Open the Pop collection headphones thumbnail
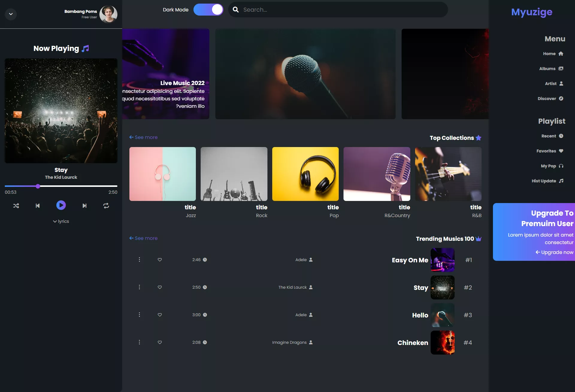575x392 pixels. pyautogui.click(x=305, y=174)
